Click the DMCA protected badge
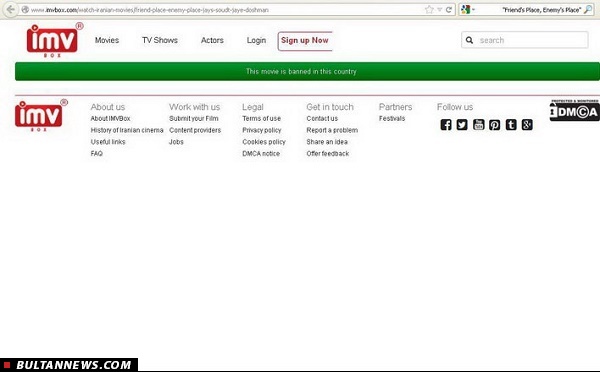This screenshot has width=600, height=372. pos(574,110)
